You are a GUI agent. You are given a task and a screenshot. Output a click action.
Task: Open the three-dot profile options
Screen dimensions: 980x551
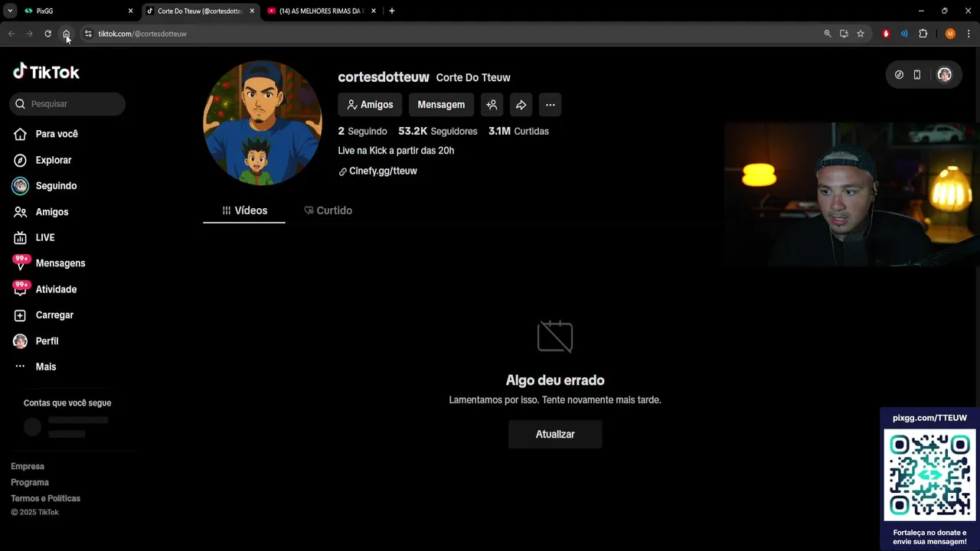click(x=550, y=105)
